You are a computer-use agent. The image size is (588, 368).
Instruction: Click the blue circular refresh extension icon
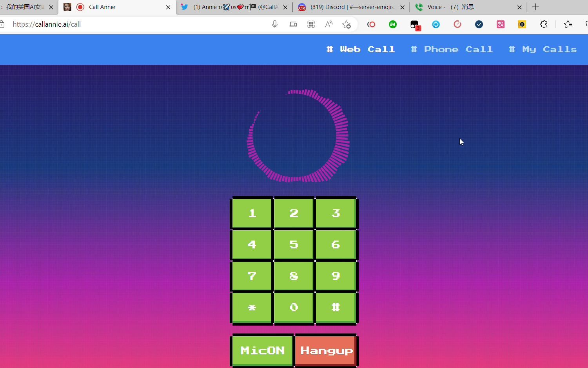pyautogui.click(x=436, y=24)
